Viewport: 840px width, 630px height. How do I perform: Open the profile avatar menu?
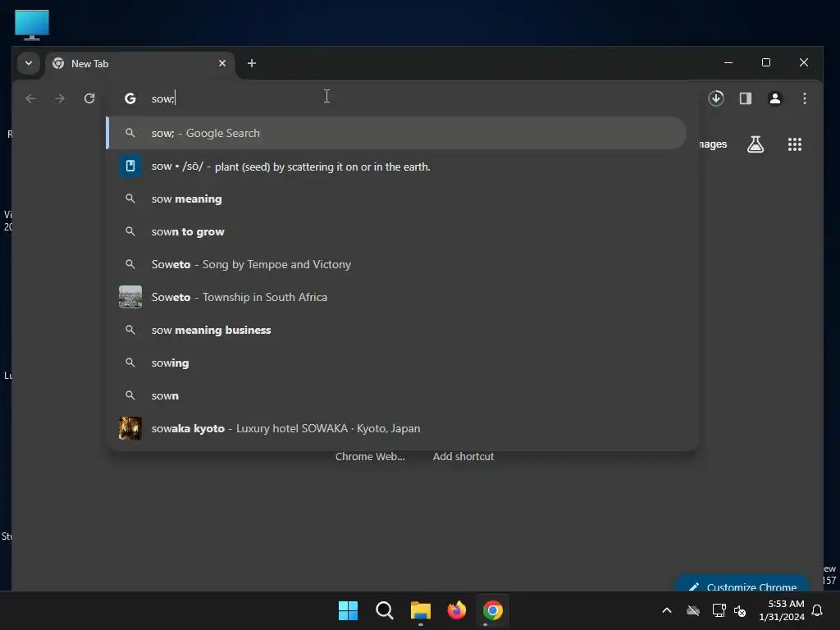(x=774, y=98)
